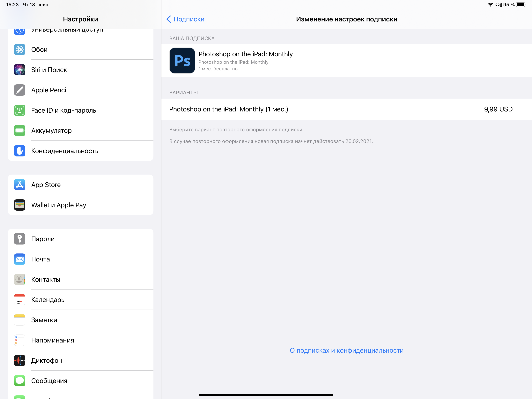Tap the Почта envelope icon
The width and height of the screenshot is (532, 399).
19,259
